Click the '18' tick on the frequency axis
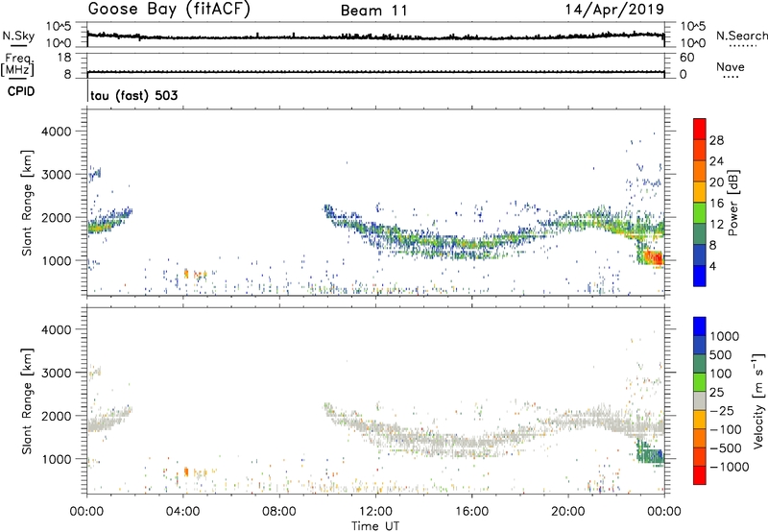This screenshot has width=768, height=532. click(x=63, y=58)
